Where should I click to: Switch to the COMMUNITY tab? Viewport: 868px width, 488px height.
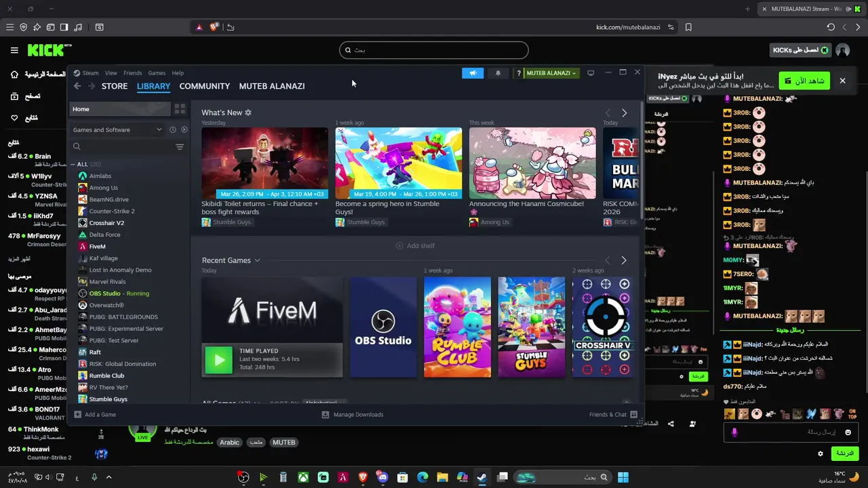click(x=205, y=86)
